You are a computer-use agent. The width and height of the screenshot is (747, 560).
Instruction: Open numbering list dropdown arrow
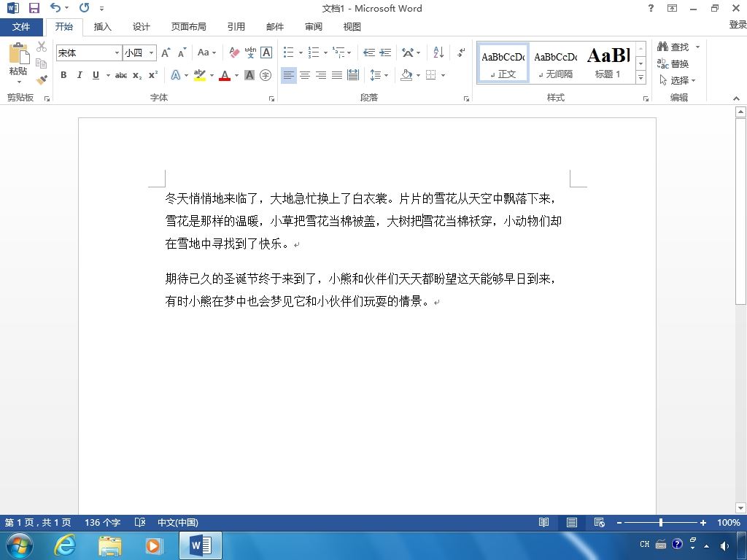pyautogui.click(x=325, y=52)
